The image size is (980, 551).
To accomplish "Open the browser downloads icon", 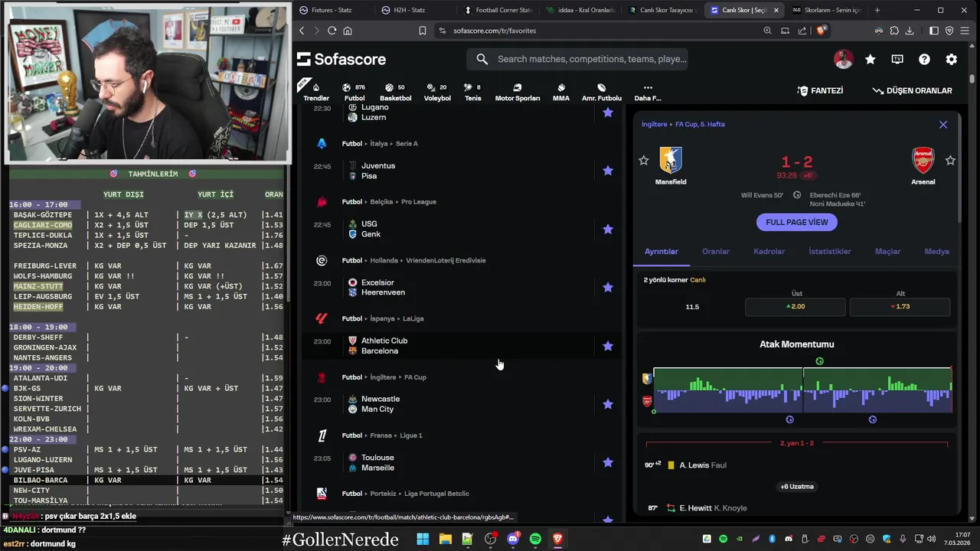I will (x=910, y=31).
